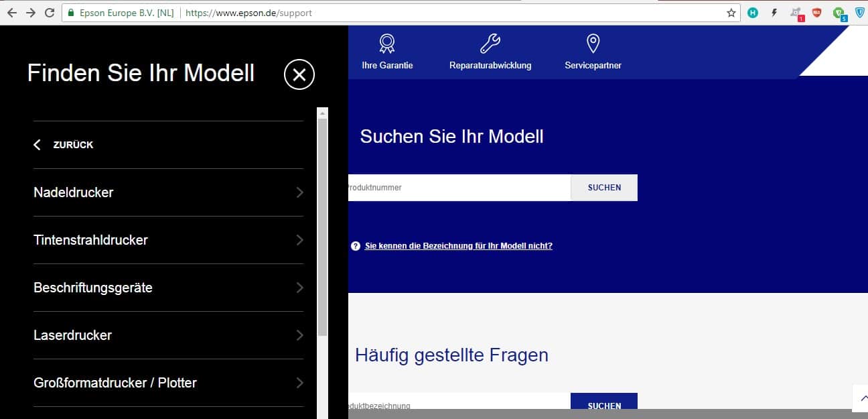Click the Produktnummer search field
This screenshot has width=868, height=419.
[x=459, y=188]
